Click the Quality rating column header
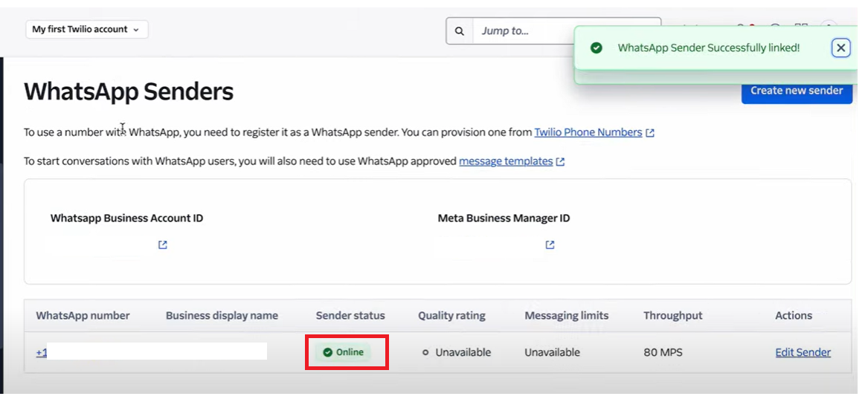Screen dimensions: 868x402 click(451, 316)
